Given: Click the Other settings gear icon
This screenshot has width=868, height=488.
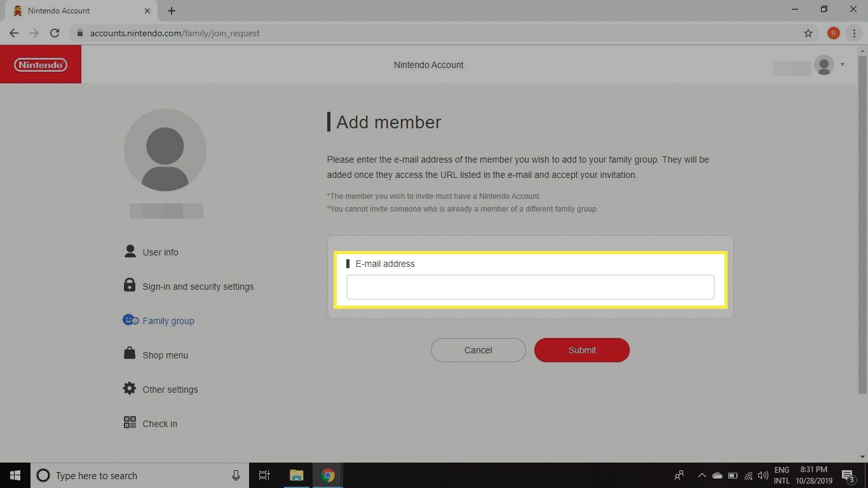Looking at the screenshot, I should click(x=130, y=388).
